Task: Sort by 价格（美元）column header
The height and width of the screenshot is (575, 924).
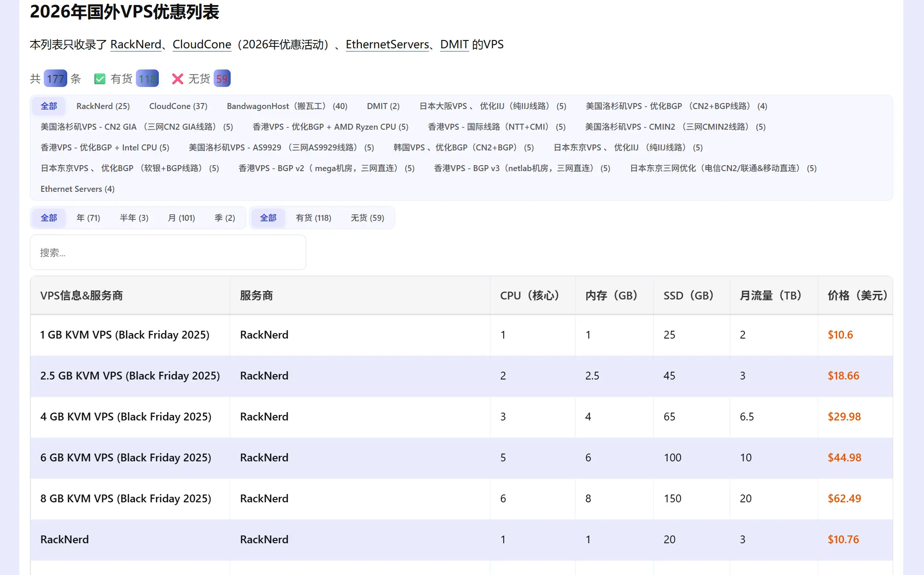Action: [x=857, y=296]
